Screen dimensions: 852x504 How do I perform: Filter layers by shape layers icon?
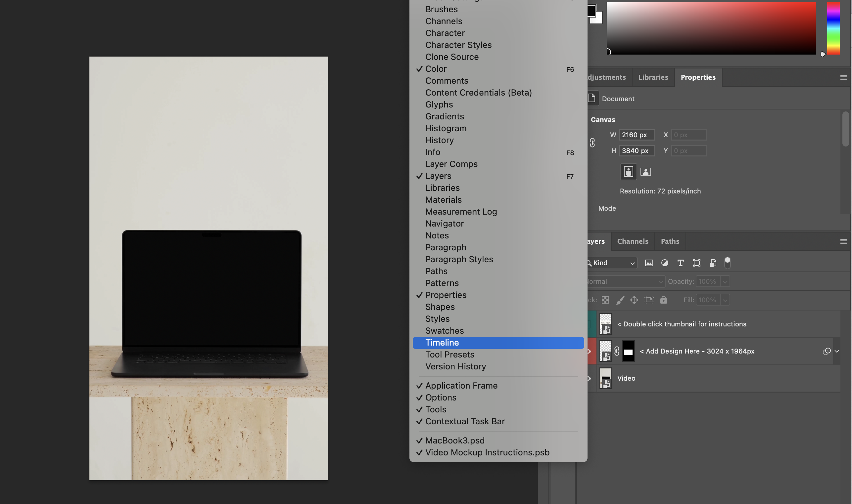(x=696, y=263)
